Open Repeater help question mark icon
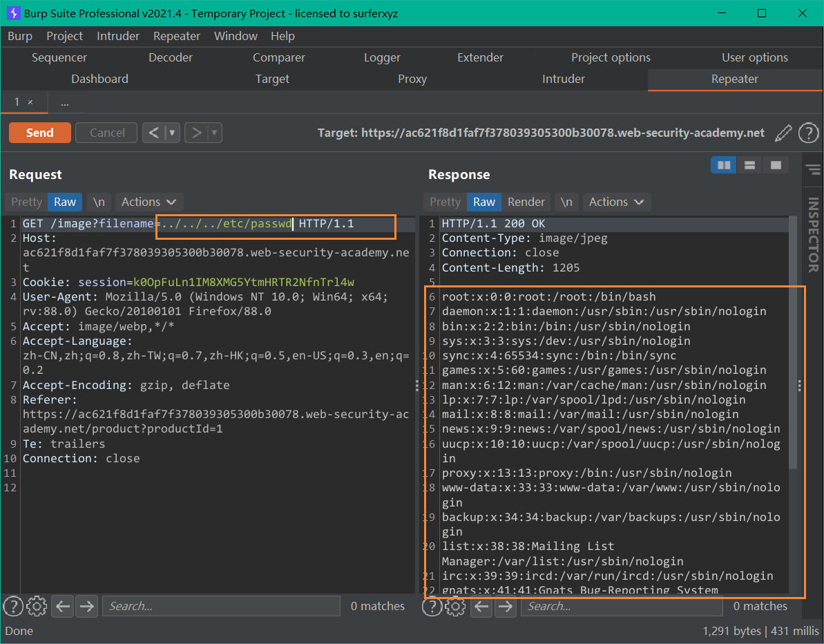Viewport: 824px width, 644px height. [808, 133]
